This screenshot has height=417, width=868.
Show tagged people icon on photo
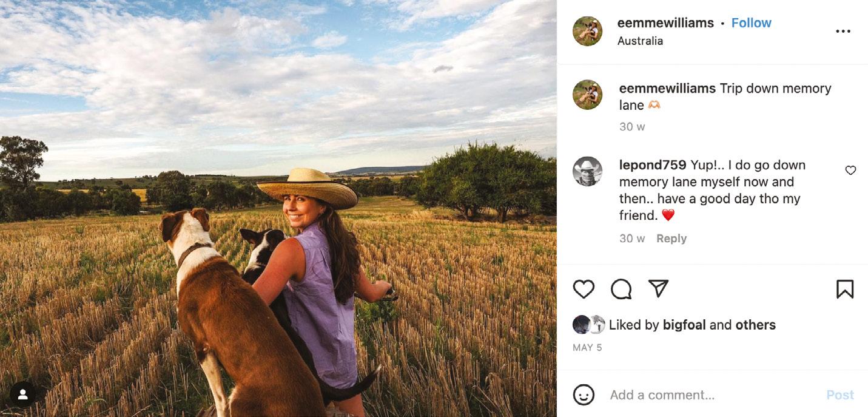tap(22, 395)
